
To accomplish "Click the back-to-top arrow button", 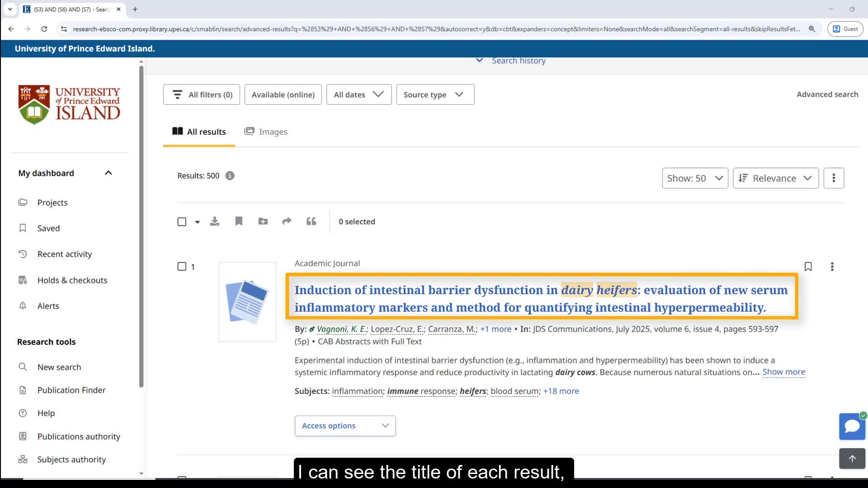I will click(x=852, y=459).
